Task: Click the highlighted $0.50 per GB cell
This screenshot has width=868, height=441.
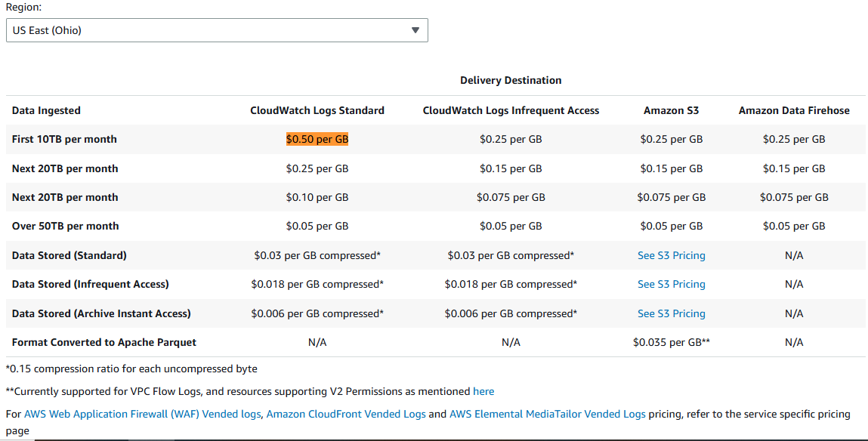Action: [x=317, y=139]
